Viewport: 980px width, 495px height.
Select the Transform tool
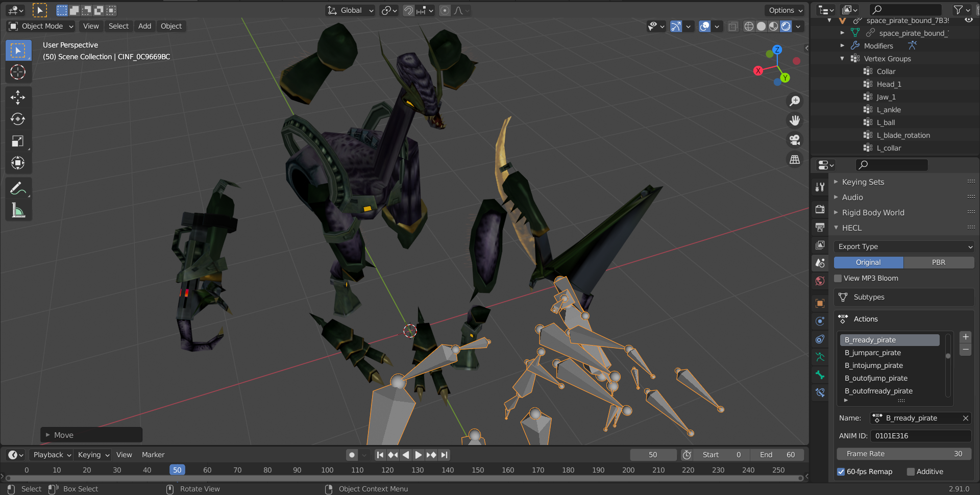point(18,163)
